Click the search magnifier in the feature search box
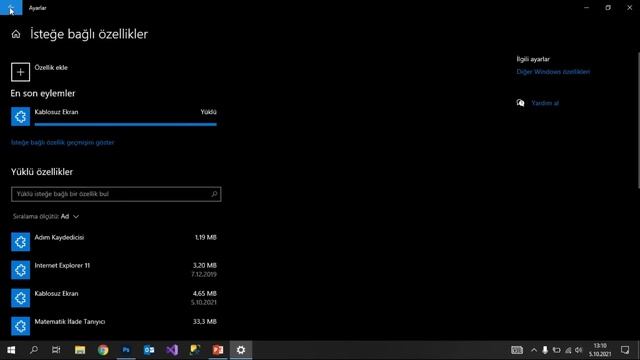Image resolution: width=640 pixels, height=360 pixels. 214,194
